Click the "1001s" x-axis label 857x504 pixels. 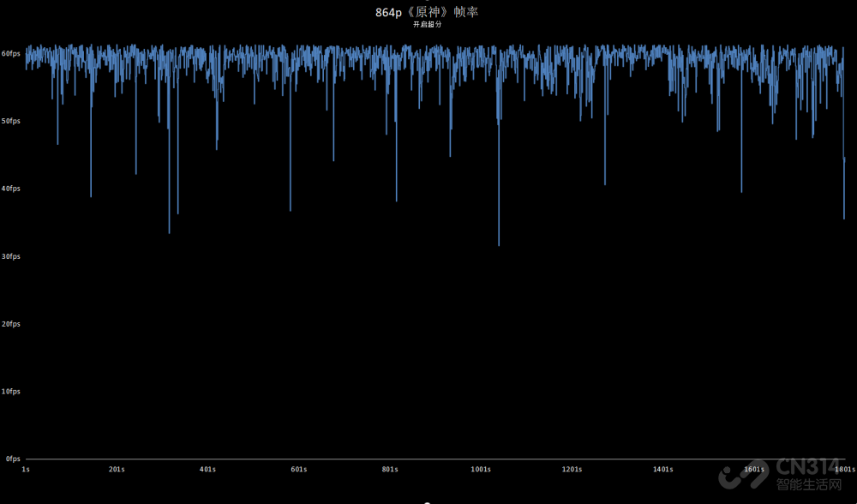481,470
